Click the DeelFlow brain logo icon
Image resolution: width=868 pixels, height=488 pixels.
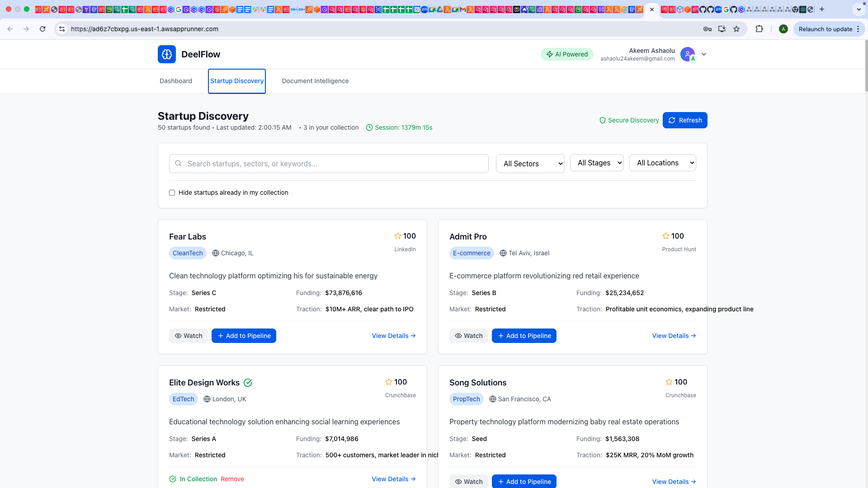click(167, 54)
